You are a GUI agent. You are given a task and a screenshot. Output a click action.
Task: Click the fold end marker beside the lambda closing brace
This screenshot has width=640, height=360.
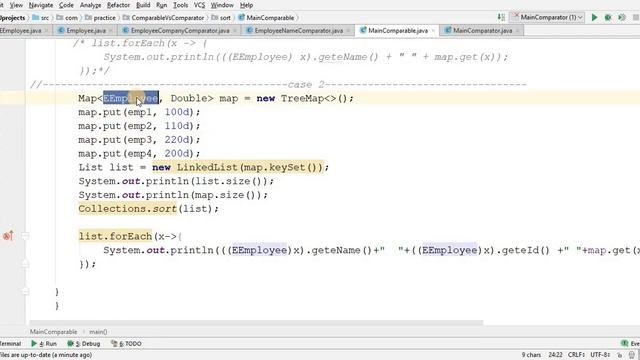tap(25, 264)
